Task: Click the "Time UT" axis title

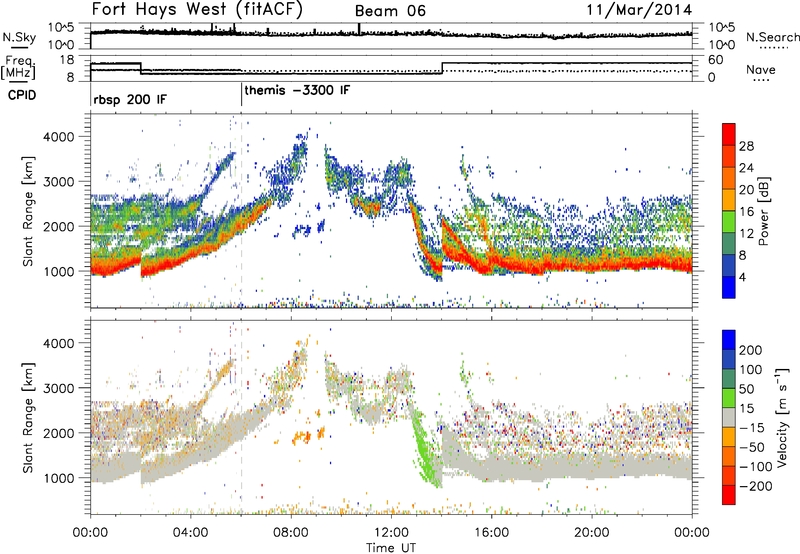Action: pyautogui.click(x=391, y=547)
